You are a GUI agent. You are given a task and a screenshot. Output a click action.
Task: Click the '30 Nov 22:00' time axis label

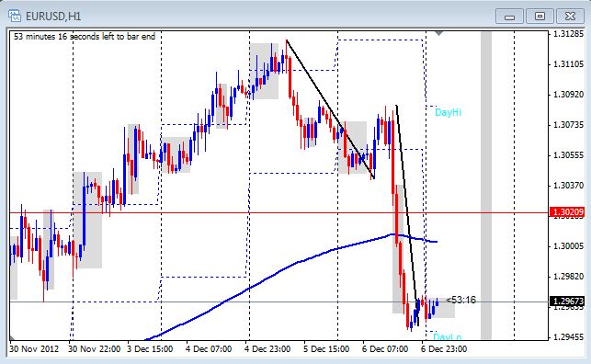(95, 349)
